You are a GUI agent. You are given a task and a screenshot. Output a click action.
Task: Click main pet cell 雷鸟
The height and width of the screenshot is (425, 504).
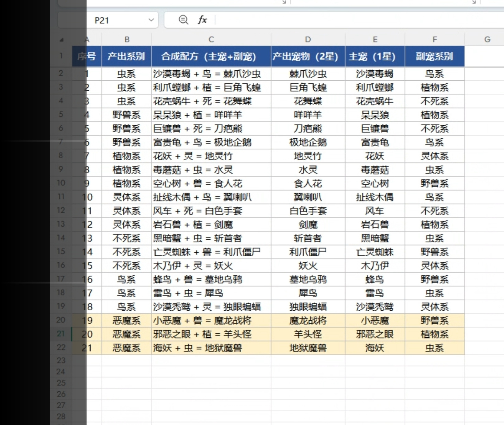375,293
